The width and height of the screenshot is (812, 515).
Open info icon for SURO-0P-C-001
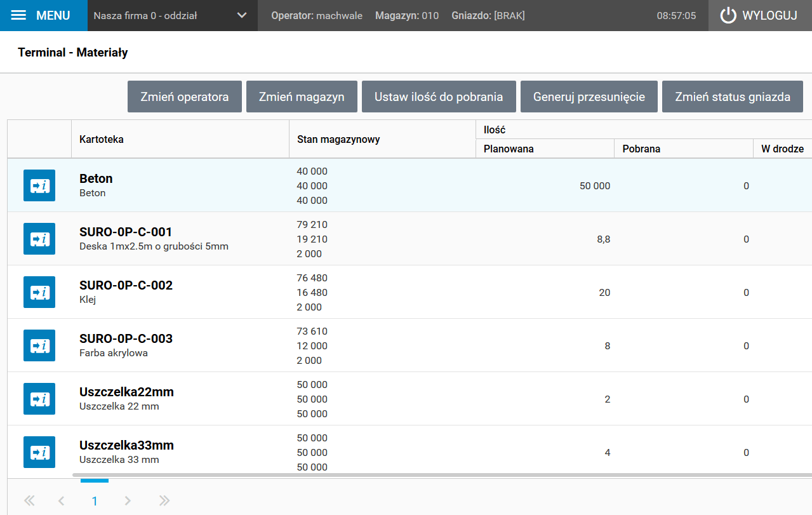[39, 239]
